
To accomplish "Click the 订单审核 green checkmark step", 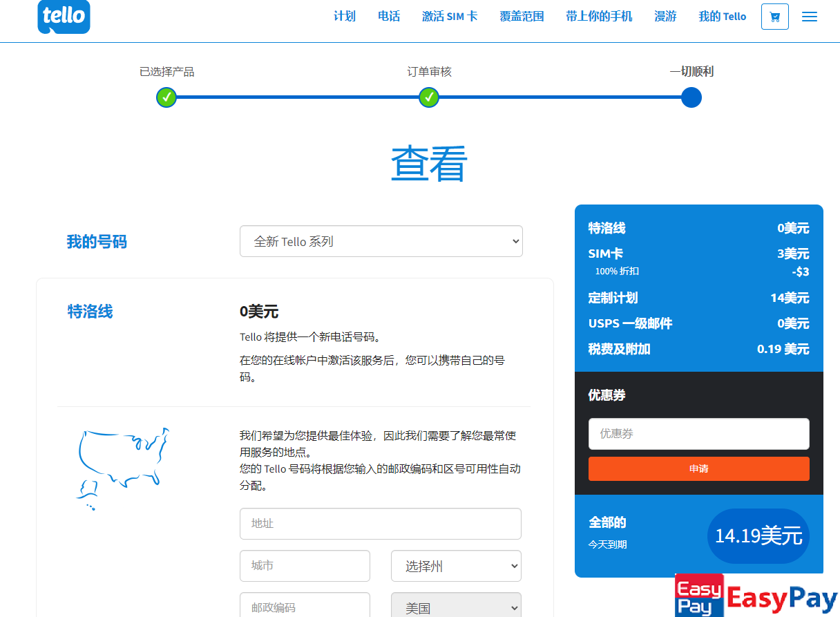I will [429, 97].
